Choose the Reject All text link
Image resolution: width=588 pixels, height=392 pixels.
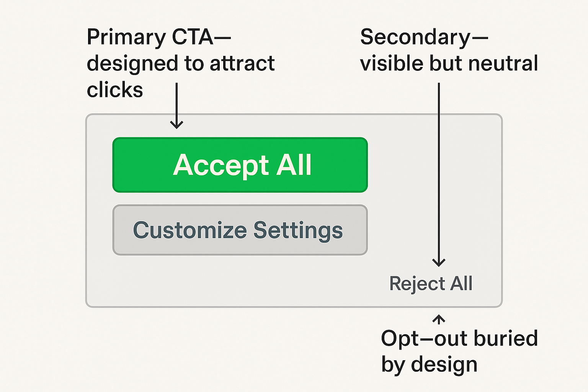[x=431, y=284]
